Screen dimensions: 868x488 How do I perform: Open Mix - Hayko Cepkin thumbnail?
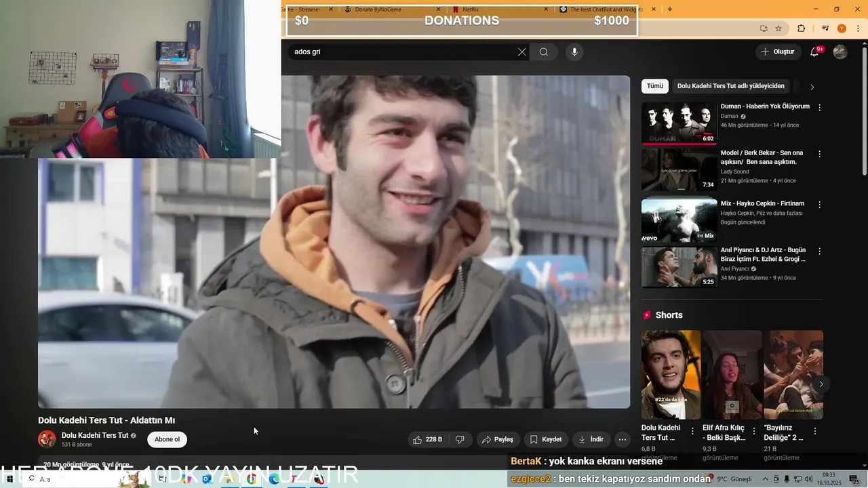tap(679, 220)
